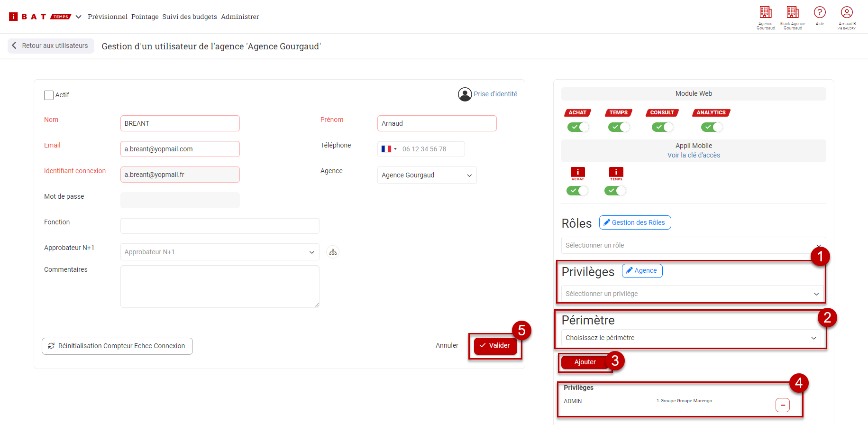Remove the ADMIN privilege with minus icon
Image resolution: width=868 pixels, height=425 pixels.
(782, 405)
